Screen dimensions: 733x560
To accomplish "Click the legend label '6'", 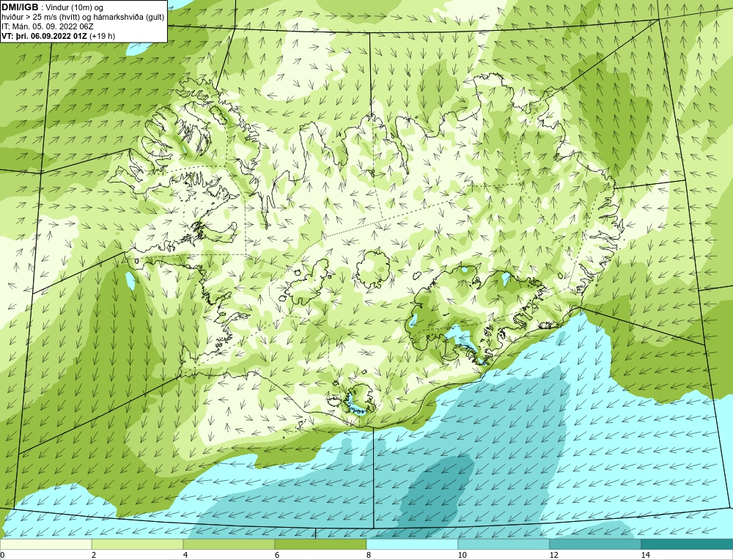I will click(277, 555).
